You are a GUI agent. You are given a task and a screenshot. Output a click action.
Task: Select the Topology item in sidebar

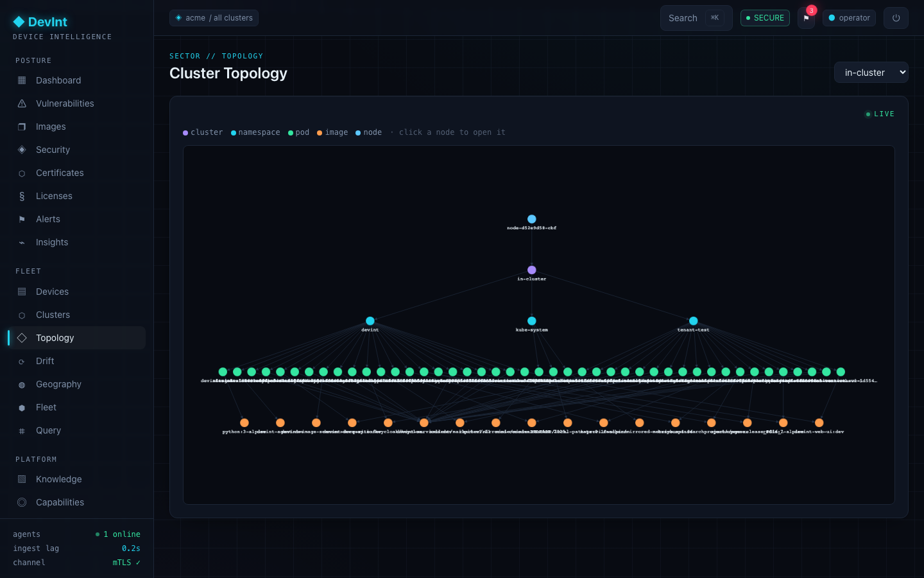77,338
